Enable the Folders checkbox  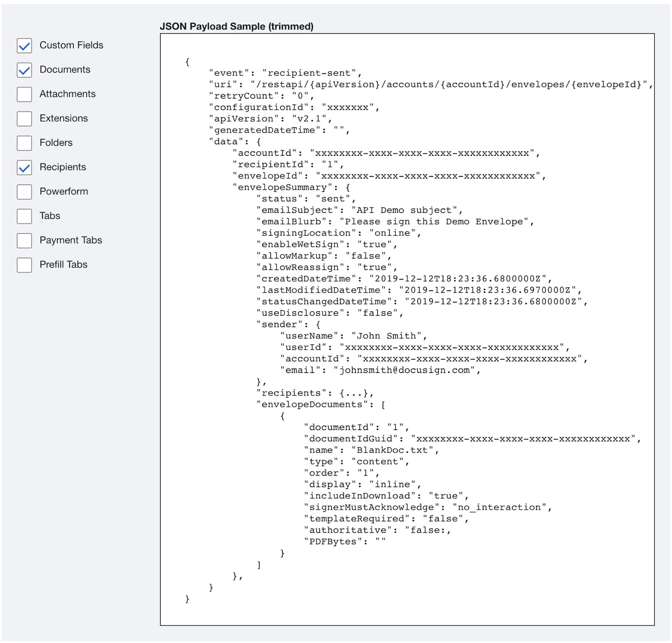click(x=24, y=143)
